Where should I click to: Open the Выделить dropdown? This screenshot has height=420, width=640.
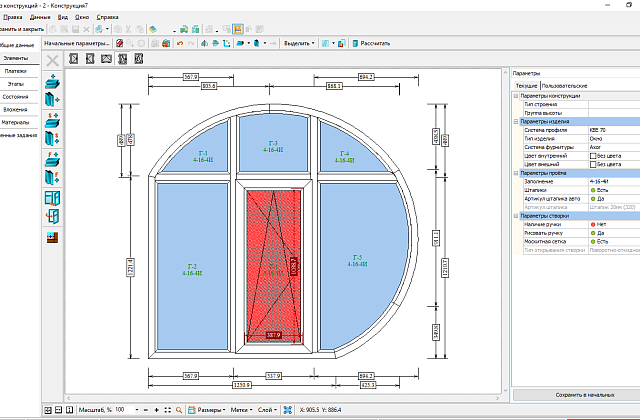tap(299, 43)
